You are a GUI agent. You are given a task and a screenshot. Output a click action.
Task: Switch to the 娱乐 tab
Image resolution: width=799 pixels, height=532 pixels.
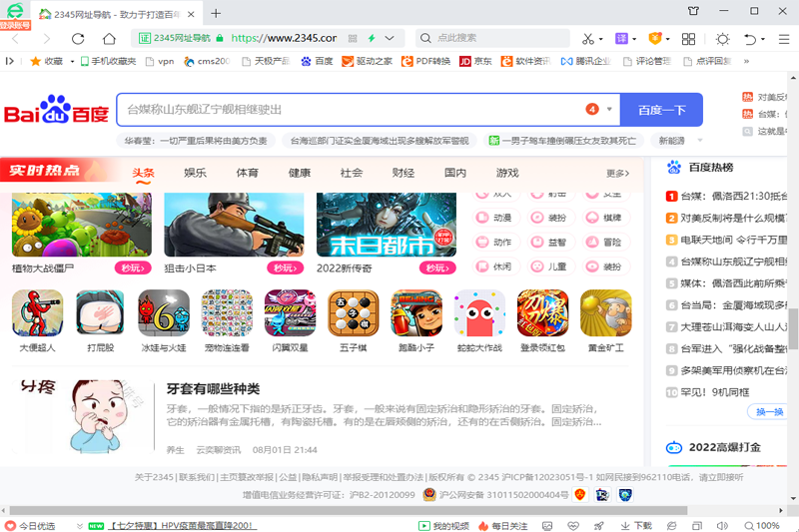click(x=195, y=173)
